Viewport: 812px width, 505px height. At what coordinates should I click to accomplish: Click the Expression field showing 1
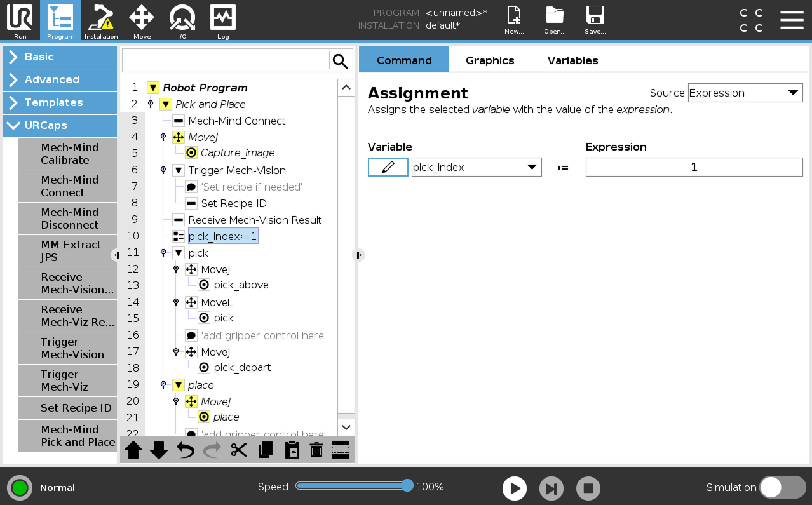coord(694,167)
